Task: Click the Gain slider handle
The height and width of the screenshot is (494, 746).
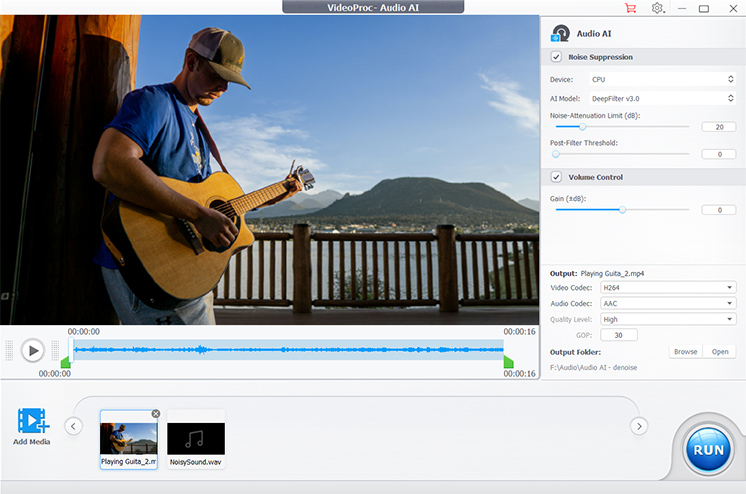Action: pyautogui.click(x=622, y=210)
